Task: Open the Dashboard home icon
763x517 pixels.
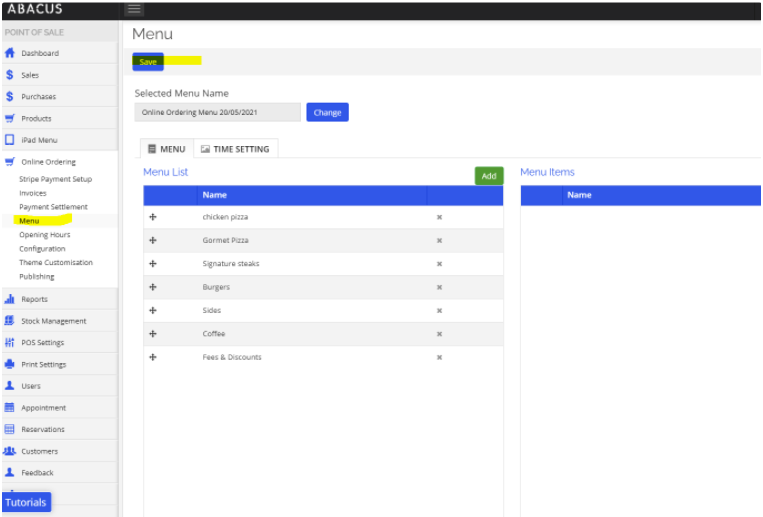Action: point(10,53)
